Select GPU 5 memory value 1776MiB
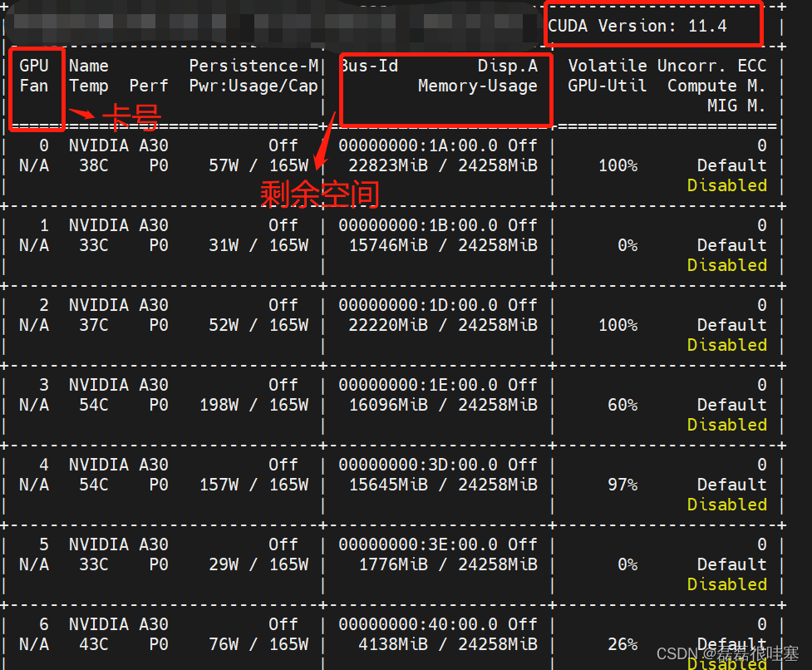812x670 pixels. pyautogui.click(x=393, y=564)
